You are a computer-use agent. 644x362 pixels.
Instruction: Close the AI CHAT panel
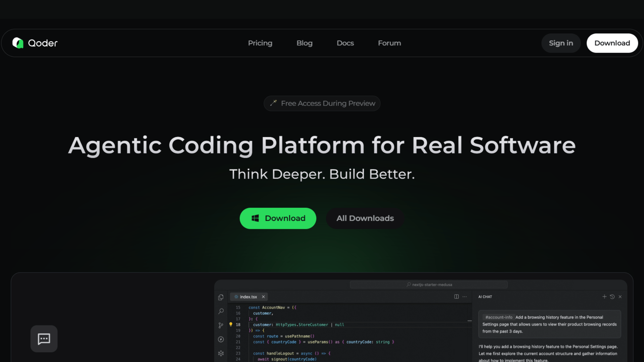(620, 297)
